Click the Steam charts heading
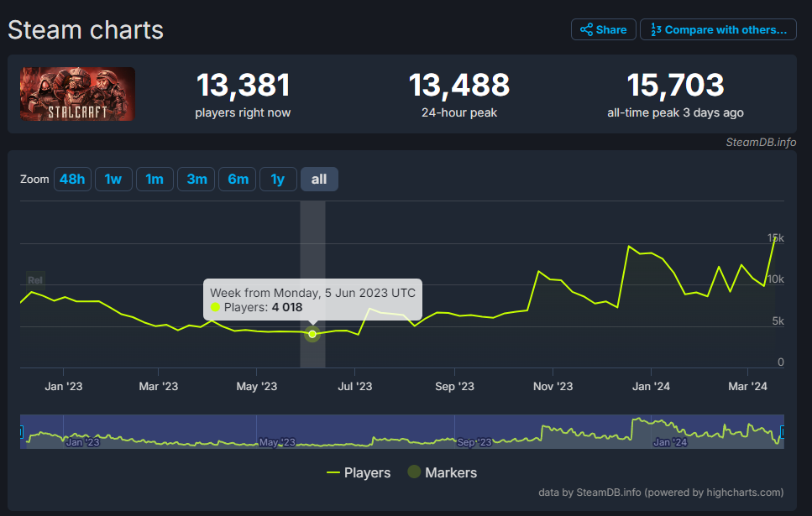Viewport: 812px width, 516px height. pos(86,30)
